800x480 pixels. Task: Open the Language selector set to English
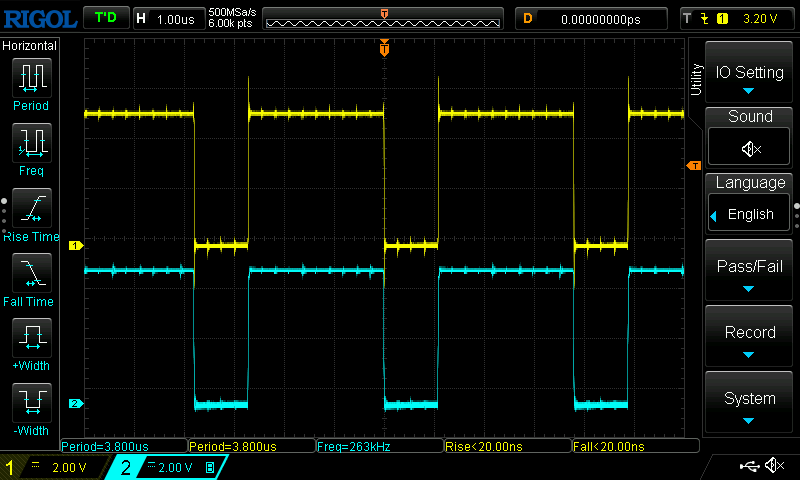[750, 214]
